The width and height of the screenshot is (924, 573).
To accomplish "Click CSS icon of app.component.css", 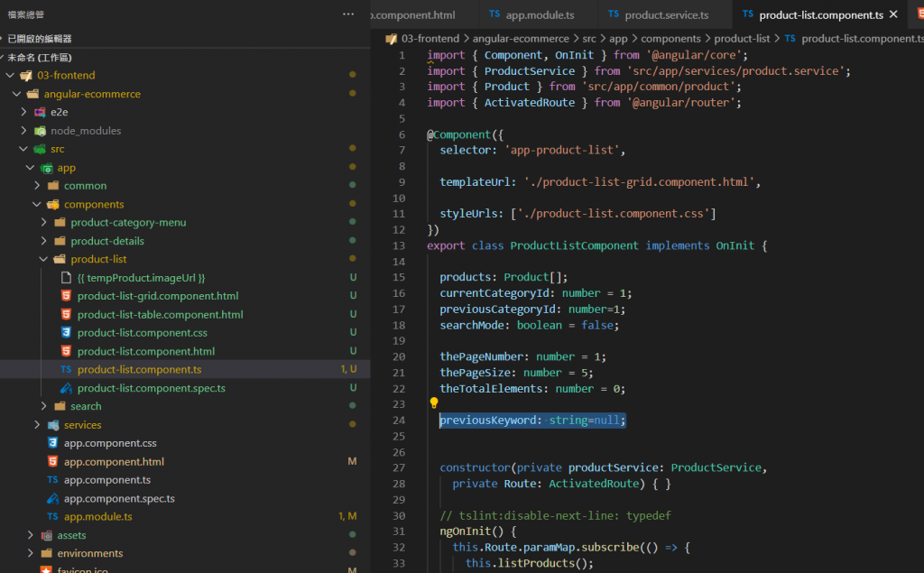I will tap(52, 443).
